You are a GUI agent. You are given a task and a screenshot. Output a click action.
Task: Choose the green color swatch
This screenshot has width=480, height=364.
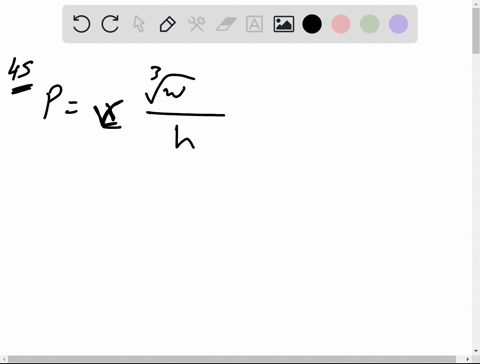click(x=370, y=24)
